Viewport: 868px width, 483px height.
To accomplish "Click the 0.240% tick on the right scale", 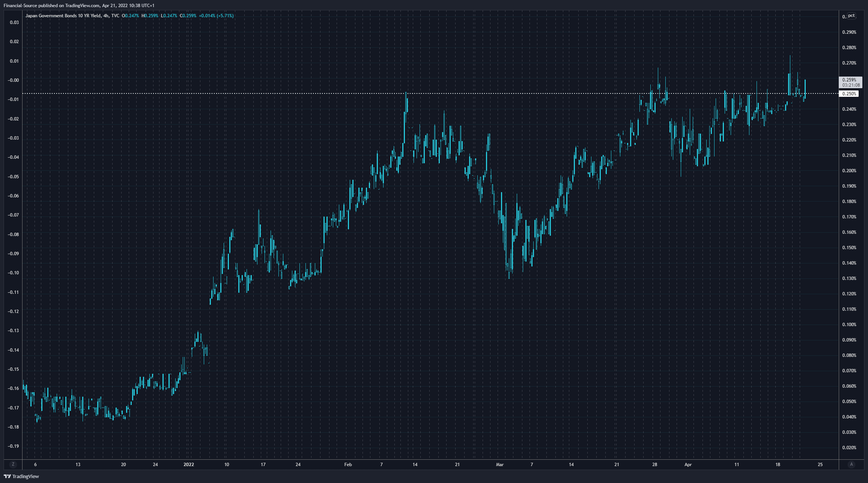I will [849, 109].
